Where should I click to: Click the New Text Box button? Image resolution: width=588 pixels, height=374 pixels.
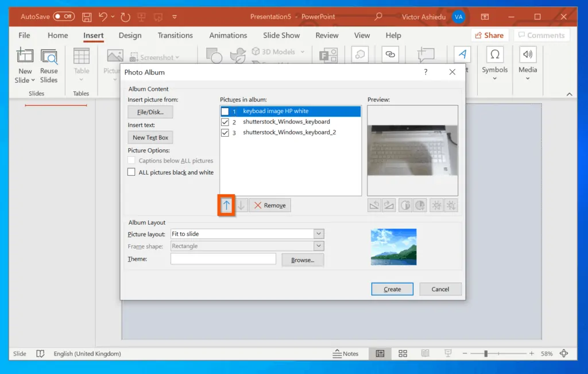[150, 137]
